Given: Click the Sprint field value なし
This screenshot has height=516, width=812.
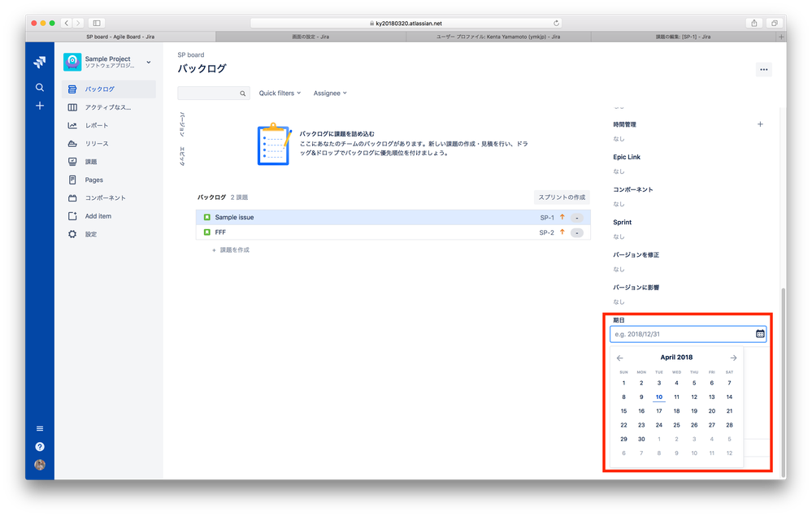Looking at the screenshot, I should pyautogui.click(x=619, y=236).
